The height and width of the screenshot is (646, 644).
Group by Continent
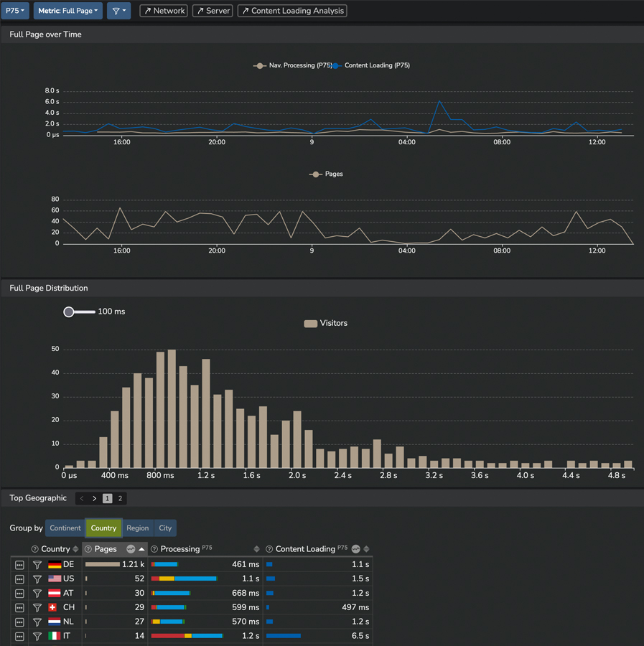(x=65, y=528)
